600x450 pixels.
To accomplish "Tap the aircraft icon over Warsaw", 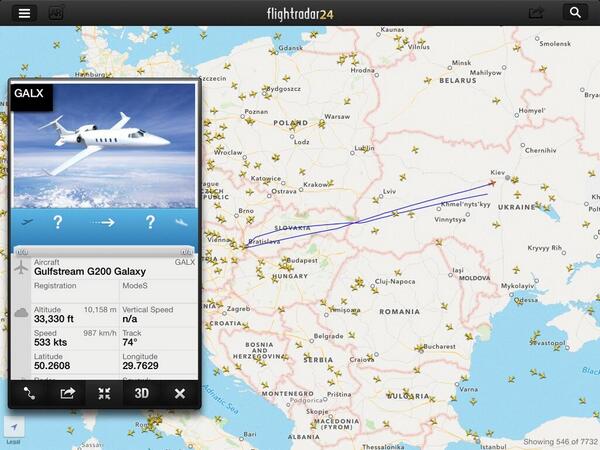I will 322,124.
